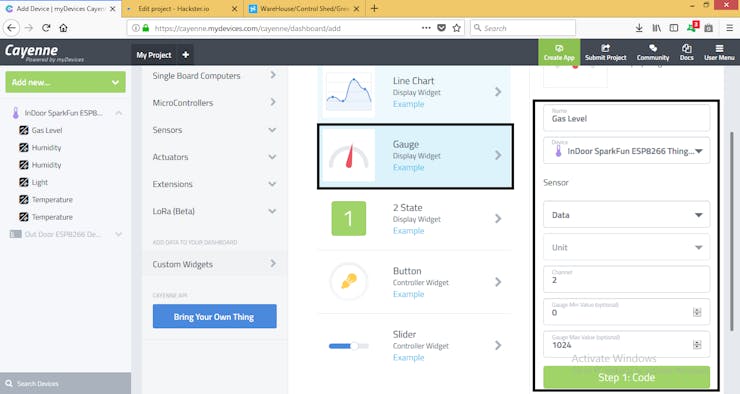The height and width of the screenshot is (394, 740).
Task: Switch to WareHouse/Control Shed tab
Action: 304,8
